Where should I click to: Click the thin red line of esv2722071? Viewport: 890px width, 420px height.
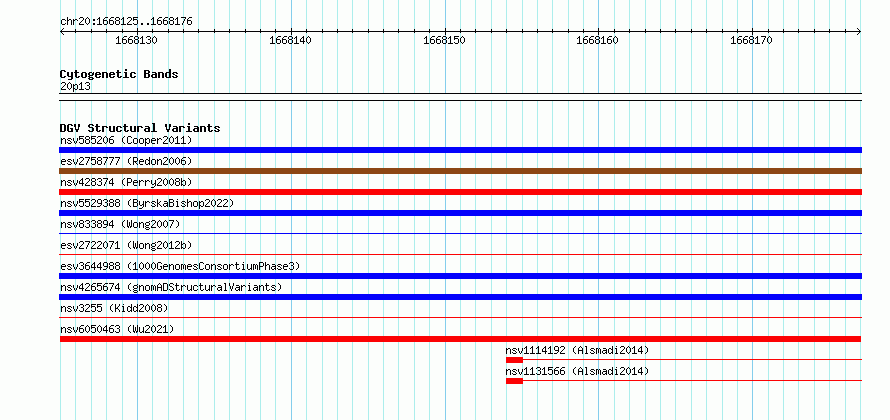(x=460, y=254)
